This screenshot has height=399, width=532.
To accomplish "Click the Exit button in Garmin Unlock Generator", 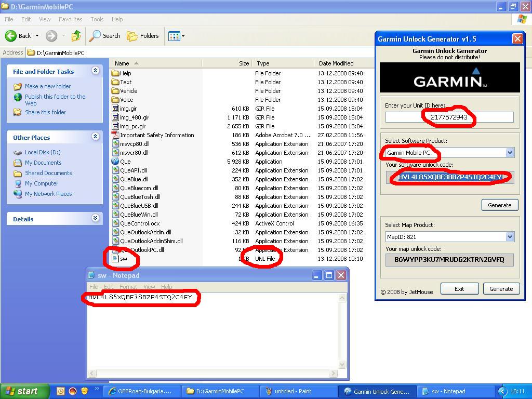I will pyautogui.click(x=459, y=289).
